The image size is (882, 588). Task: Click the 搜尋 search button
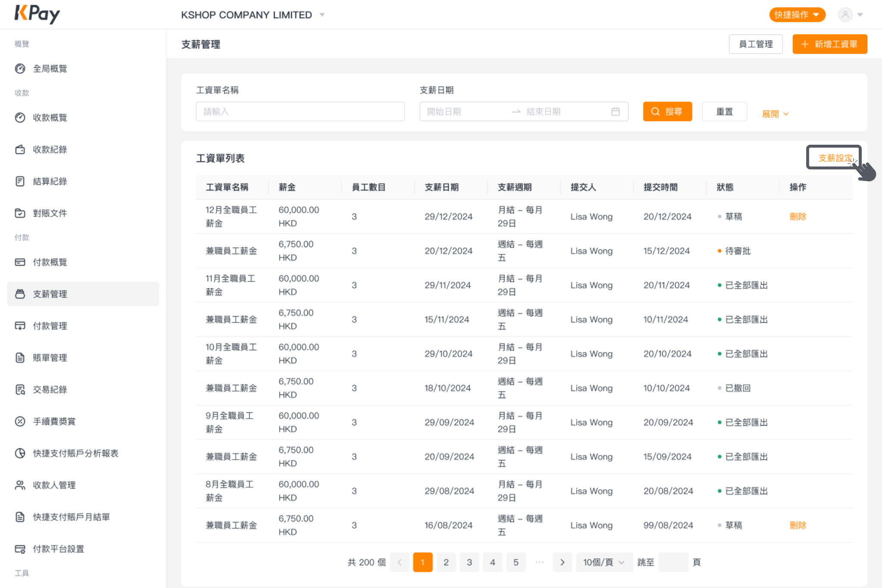(x=668, y=112)
